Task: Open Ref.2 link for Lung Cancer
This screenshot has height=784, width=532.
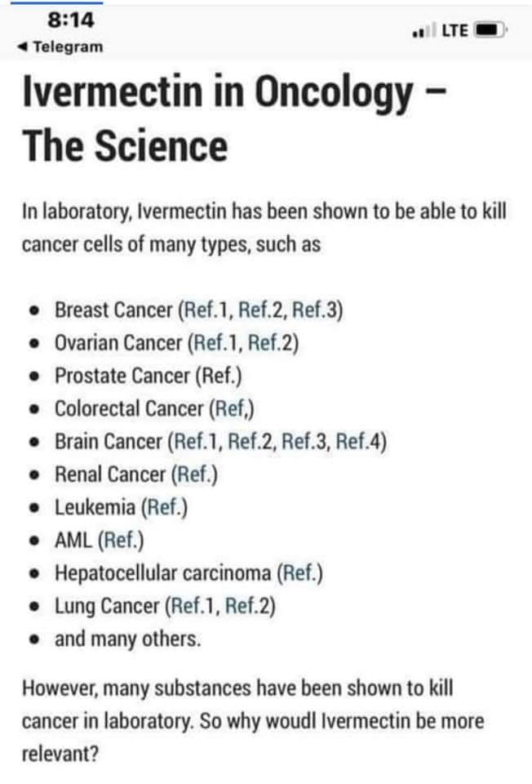Action: [x=248, y=605]
